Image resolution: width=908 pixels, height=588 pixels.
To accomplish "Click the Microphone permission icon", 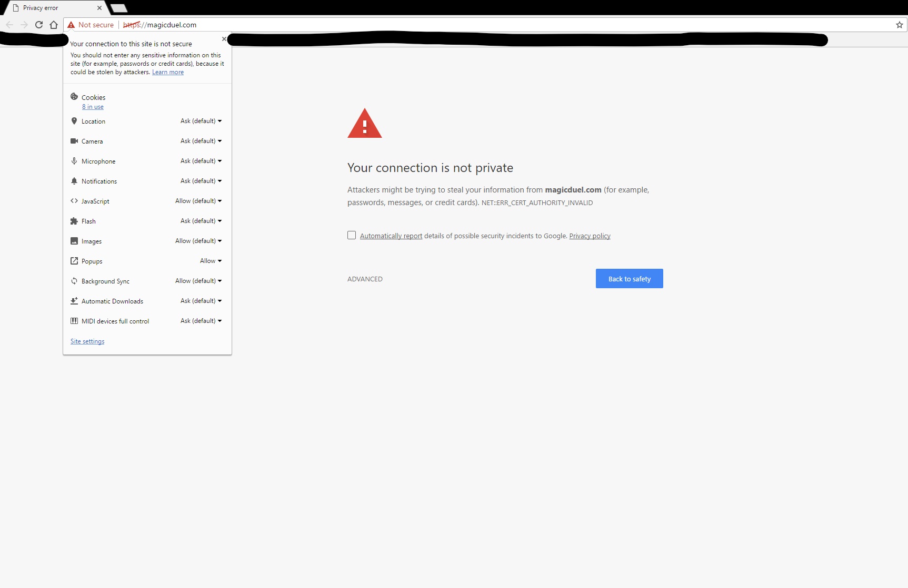I will [x=74, y=161].
